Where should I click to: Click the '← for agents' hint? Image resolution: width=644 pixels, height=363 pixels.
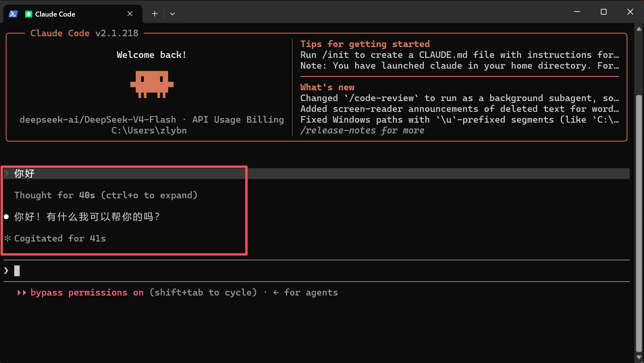(305, 292)
